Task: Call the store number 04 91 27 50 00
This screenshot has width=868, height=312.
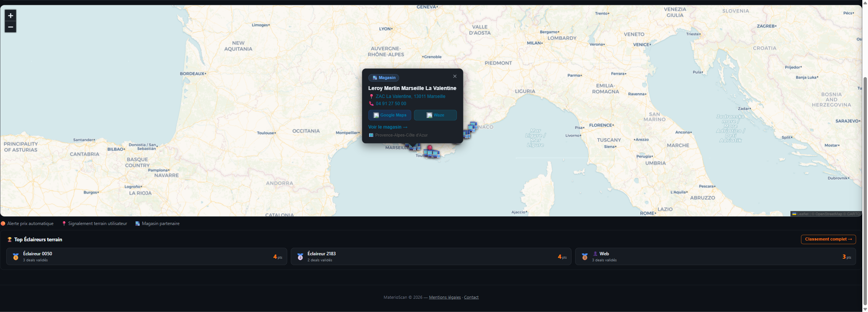Action: [x=391, y=104]
